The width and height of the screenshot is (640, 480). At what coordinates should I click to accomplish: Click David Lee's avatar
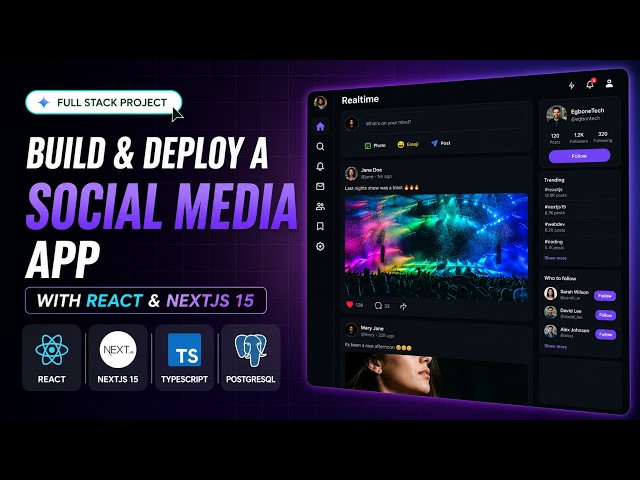pos(551,312)
